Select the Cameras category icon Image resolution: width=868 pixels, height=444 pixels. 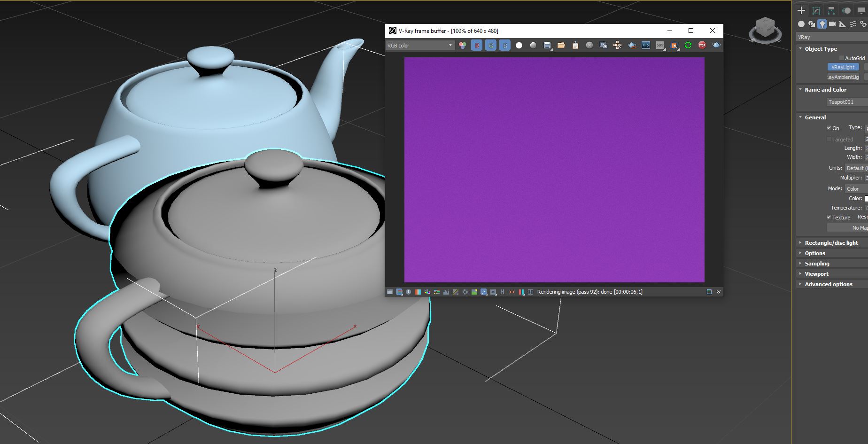click(x=832, y=24)
